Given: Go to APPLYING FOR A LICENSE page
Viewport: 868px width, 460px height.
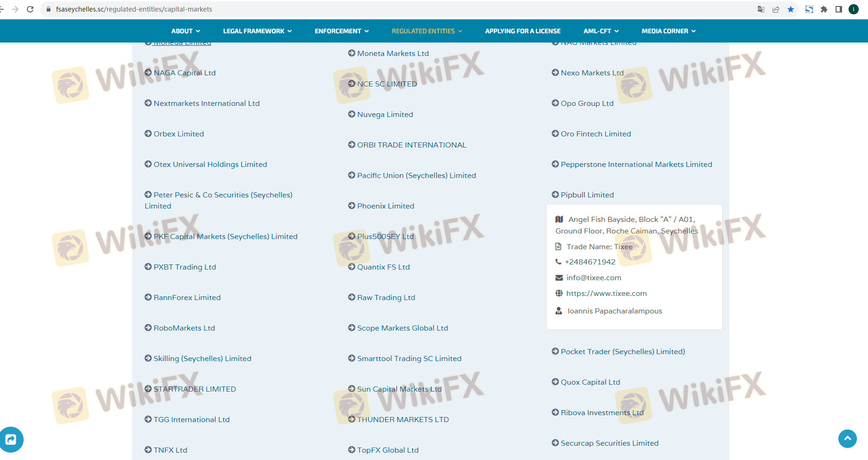Looking at the screenshot, I should 522,31.
